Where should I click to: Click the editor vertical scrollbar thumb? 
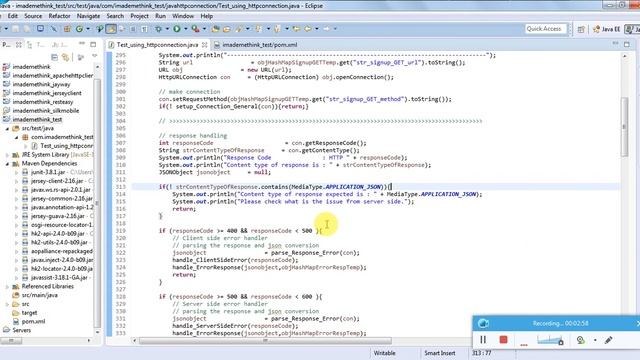[624, 127]
